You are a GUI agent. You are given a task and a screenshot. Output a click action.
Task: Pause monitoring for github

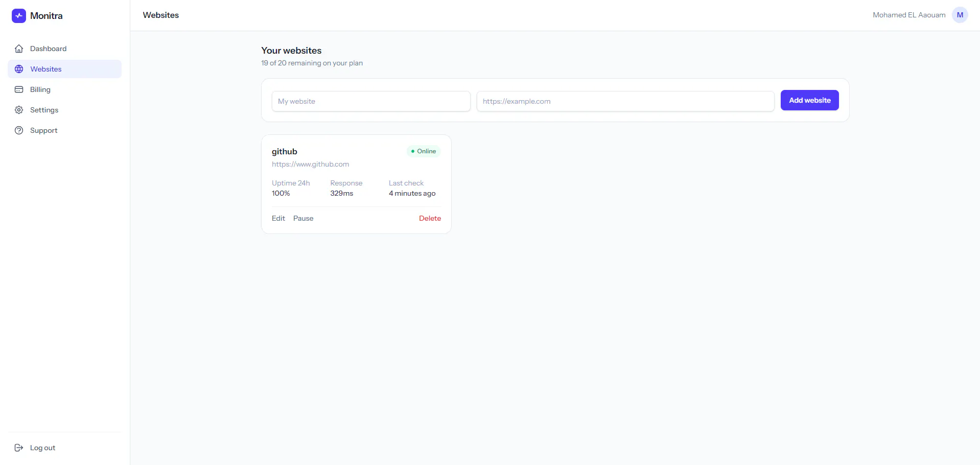pyautogui.click(x=304, y=218)
